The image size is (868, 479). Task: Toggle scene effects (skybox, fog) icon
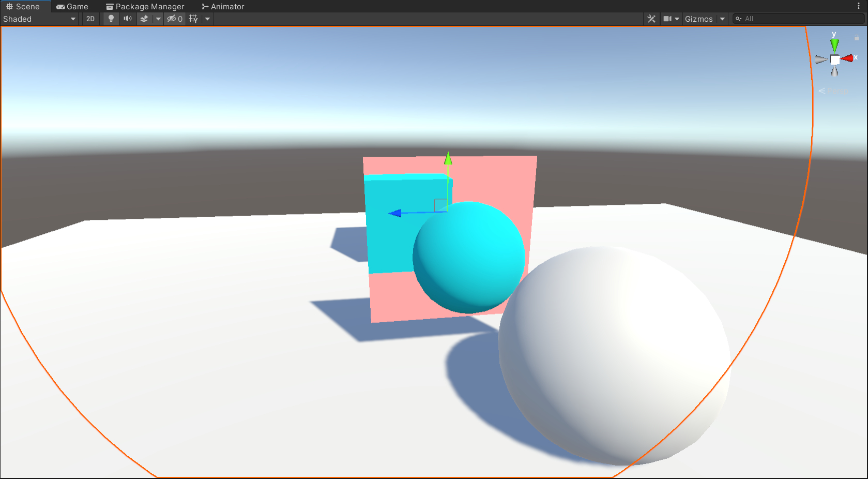(x=144, y=19)
